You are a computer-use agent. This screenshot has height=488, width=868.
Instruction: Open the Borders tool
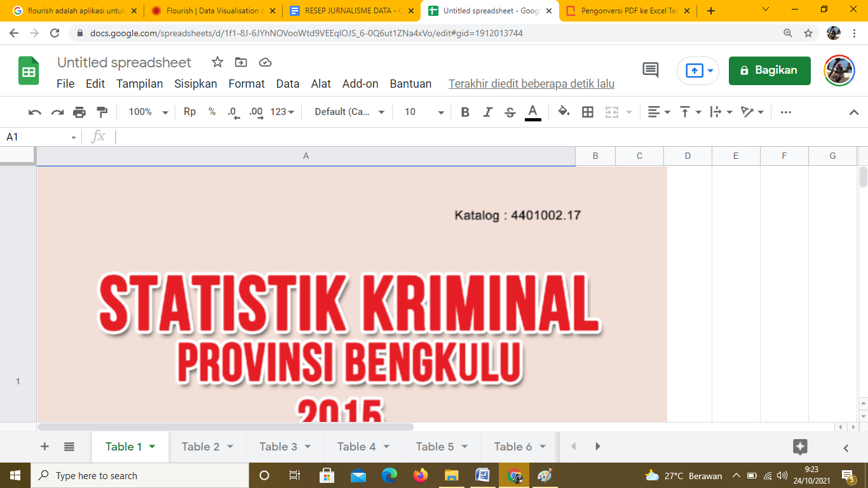tap(588, 112)
